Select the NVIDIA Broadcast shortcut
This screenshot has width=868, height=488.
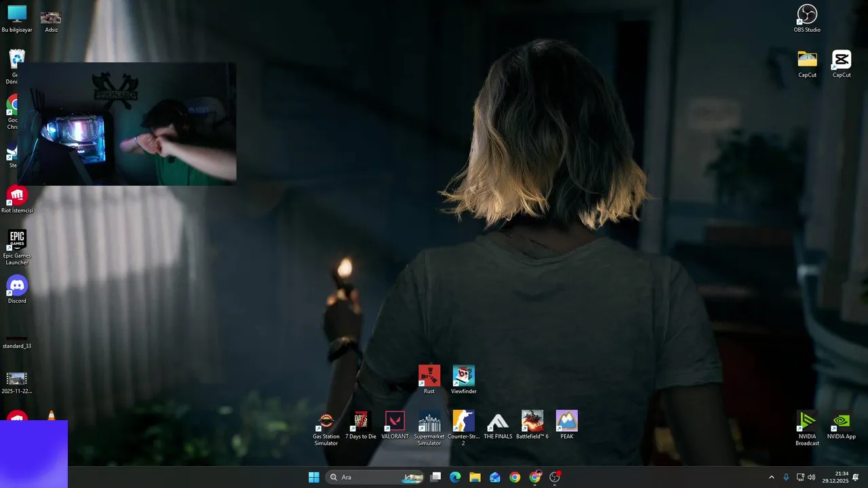pyautogui.click(x=807, y=428)
